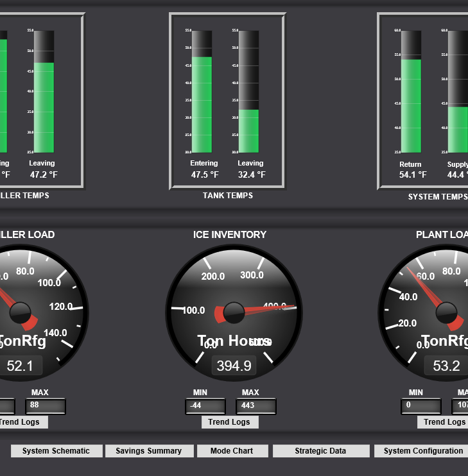Viewport: 468px width, 476px height.
Task: Click the Ice Inventory gauge dial
Action: 234,302
